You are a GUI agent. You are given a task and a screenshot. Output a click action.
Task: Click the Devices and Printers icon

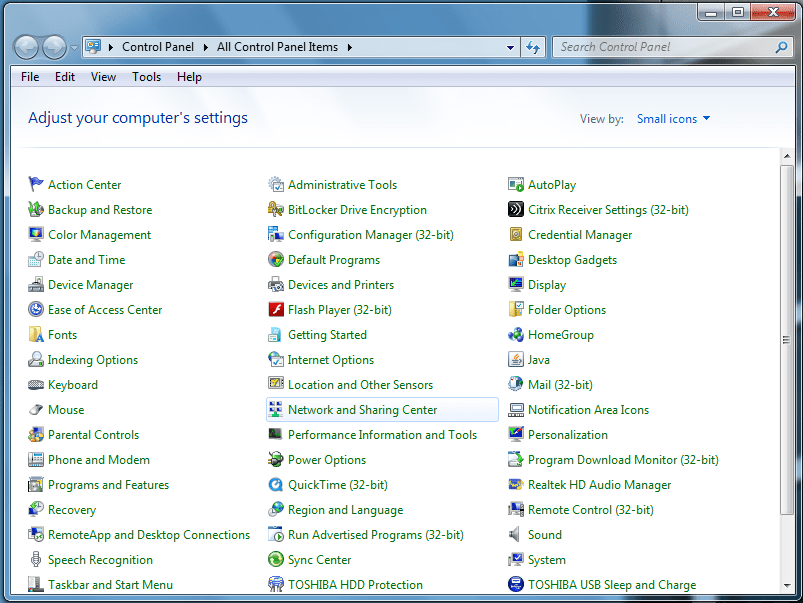(x=276, y=284)
